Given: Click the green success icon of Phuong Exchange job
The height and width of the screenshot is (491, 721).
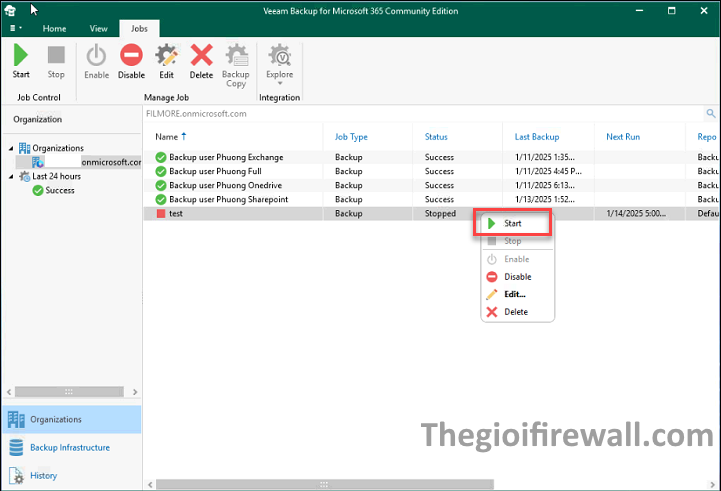Looking at the screenshot, I should pos(160,157).
